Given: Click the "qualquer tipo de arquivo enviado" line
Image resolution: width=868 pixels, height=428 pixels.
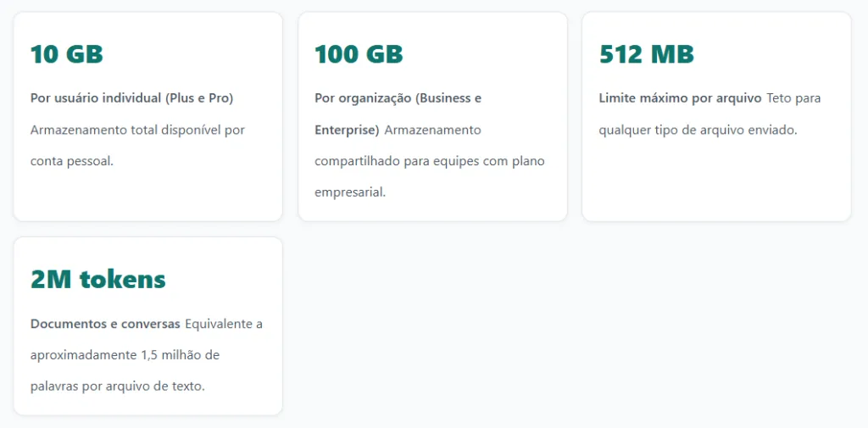Looking at the screenshot, I should point(698,131).
